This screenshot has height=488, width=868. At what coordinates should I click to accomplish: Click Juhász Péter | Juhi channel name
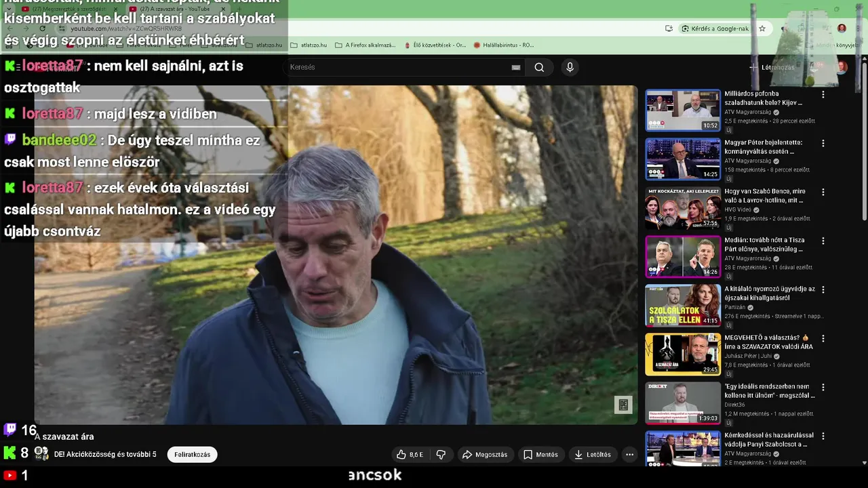tap(748, 357)
